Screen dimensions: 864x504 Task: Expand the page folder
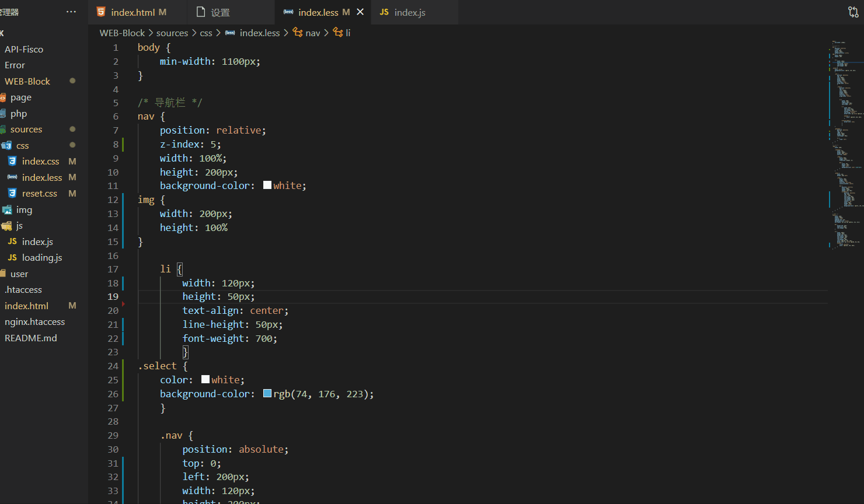tap(21, 97)
